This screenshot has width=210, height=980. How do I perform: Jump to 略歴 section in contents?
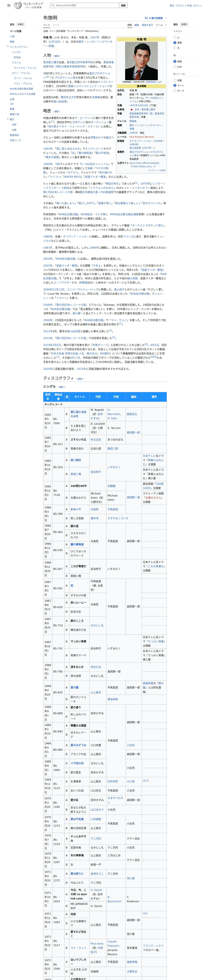pos(12,41)
